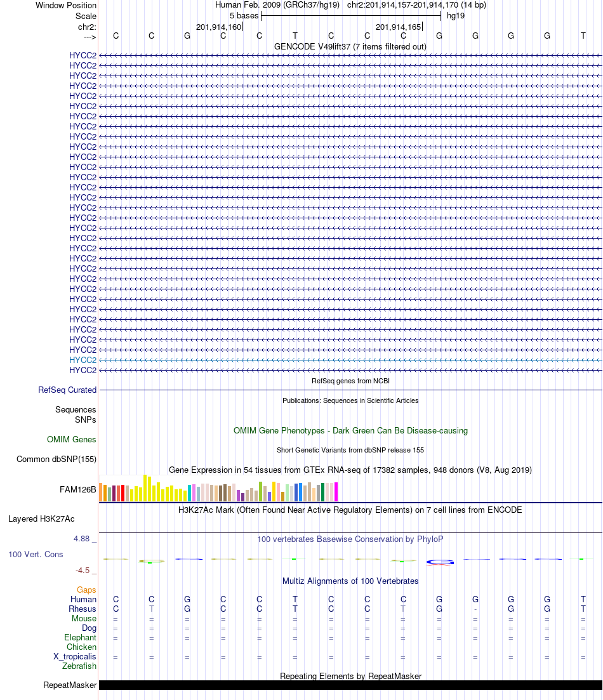603x700 pixels.
Task: Click the -4.5 PhyloP lower scale value
Action: pos(82,570)
